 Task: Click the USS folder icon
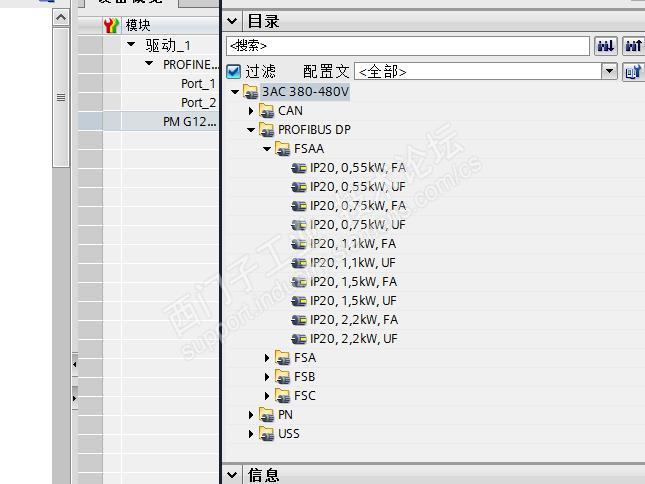[x=267, y=433]
